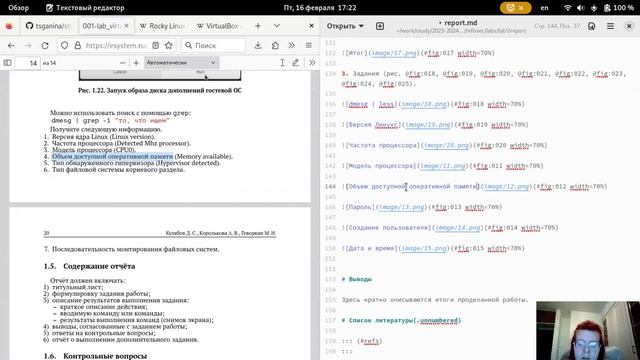
Task: Click the report.md window title
Action: coord(460,23)
